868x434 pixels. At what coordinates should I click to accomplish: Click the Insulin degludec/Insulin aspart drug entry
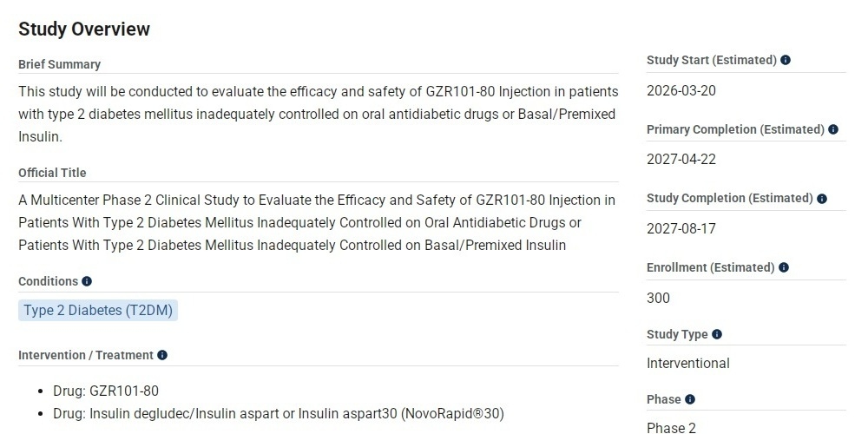pyautogui.click(x=278, y=413)
